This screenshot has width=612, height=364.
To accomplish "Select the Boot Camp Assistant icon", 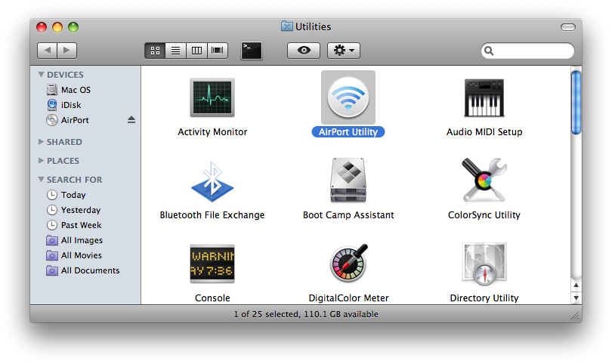I will coord(348,180).
